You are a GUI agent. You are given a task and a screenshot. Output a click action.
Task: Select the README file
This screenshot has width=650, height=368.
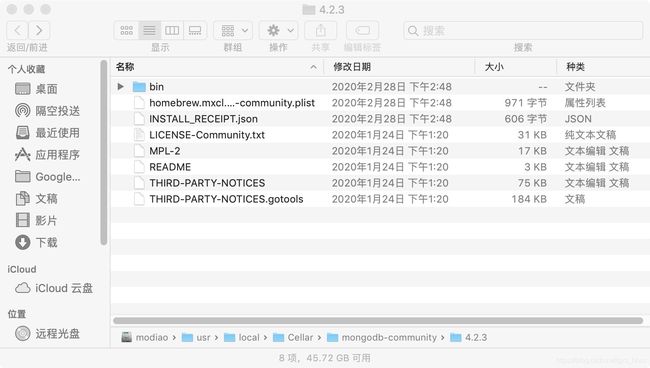(381, 167)
